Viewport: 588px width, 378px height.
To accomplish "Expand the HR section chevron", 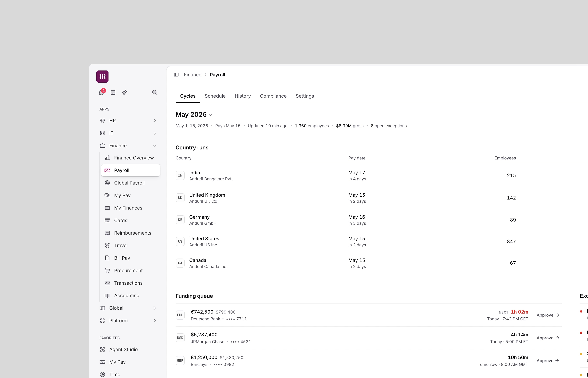I will (x=155, y=121).
